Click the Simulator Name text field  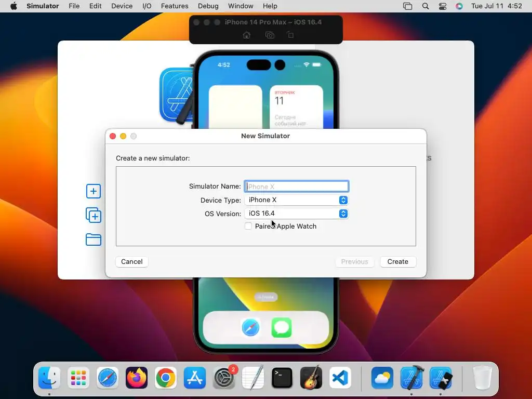click(297, 187)
